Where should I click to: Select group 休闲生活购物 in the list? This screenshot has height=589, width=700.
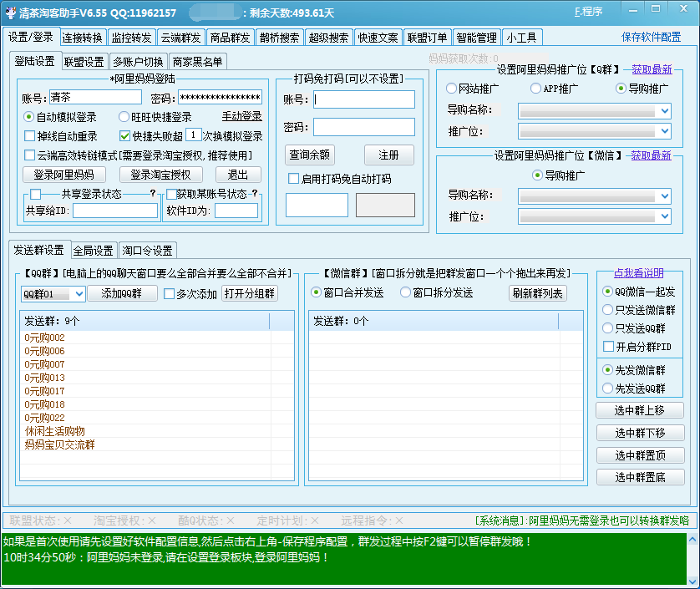click(x=54, y=431)
